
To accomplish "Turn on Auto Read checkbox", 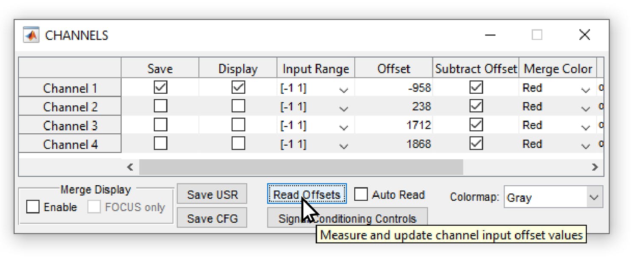I will (361, 195).
